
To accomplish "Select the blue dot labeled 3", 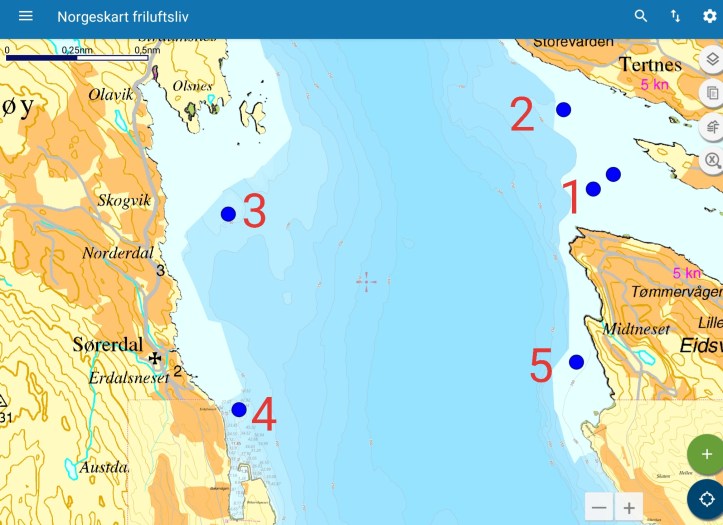I will tap(228, 214).
